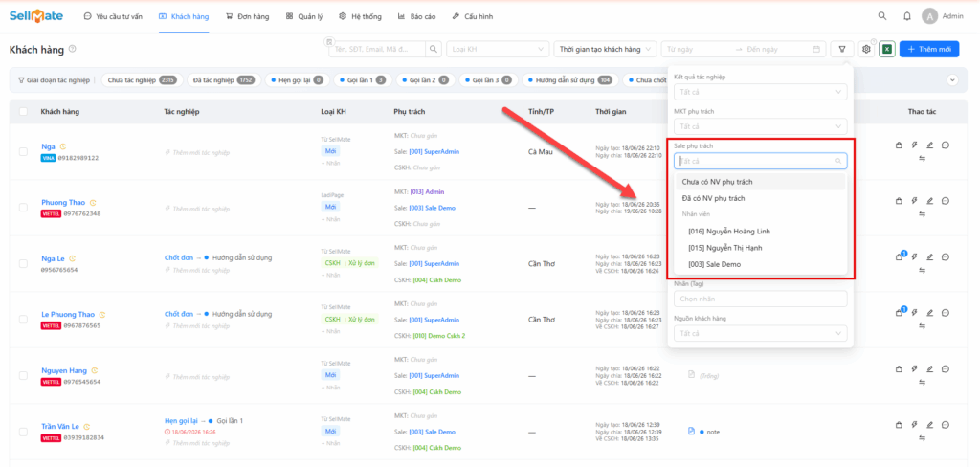Viewport: 980px width, 467px height.
Task: Tick the checkbox for Le Phuong Thao
Action: tap(23, 320)
